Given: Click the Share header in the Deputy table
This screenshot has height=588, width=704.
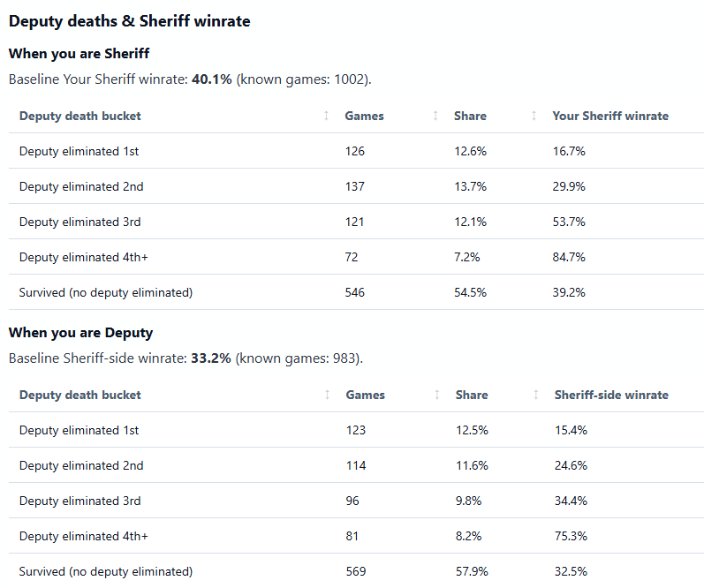Looking at the screenshot, I should click(472, 395).
